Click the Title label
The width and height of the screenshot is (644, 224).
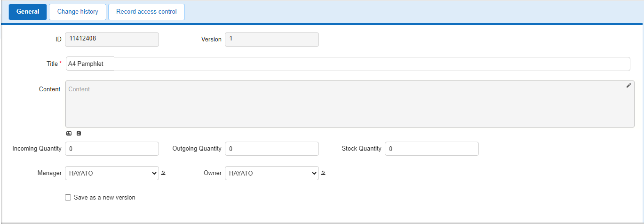click(52, 64)
